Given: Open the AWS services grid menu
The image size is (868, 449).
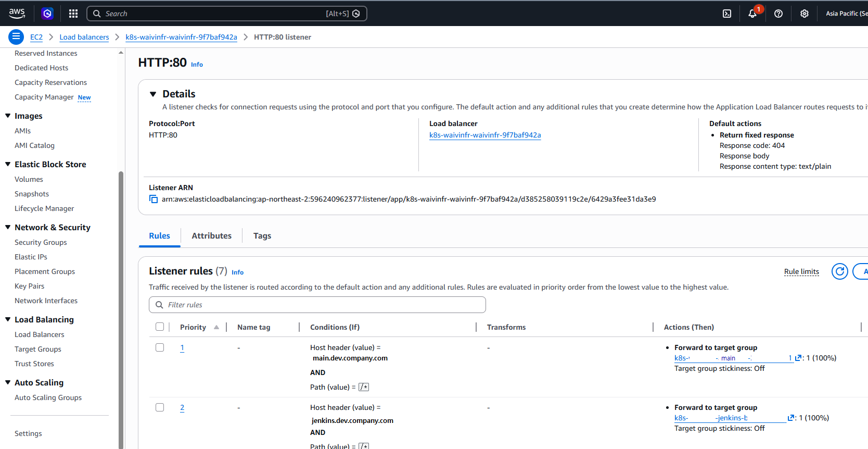Looking at the screenshot, I should coord(73,14).
